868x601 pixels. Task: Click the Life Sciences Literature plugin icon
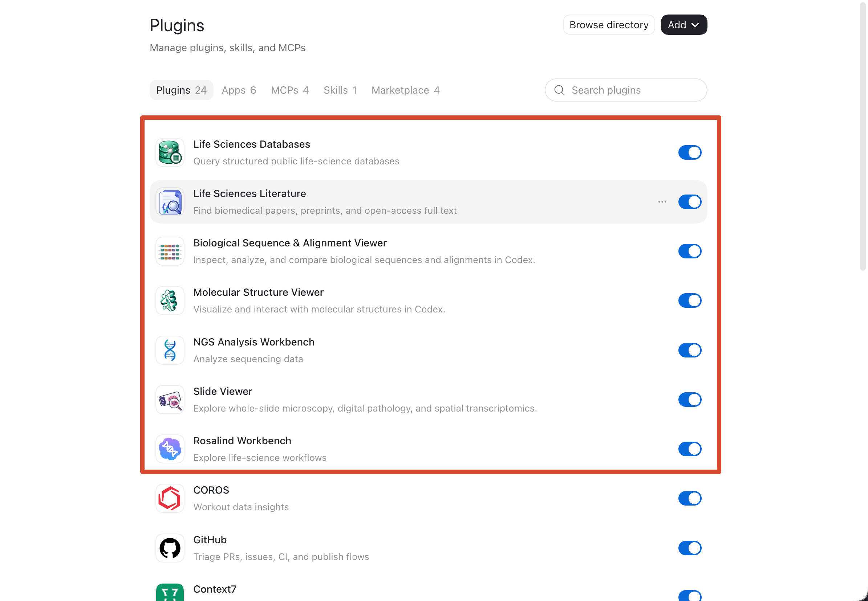click(170, 202)
